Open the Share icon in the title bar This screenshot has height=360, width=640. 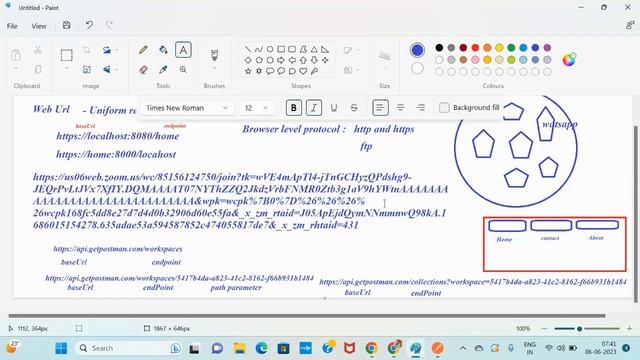point(630,25)
